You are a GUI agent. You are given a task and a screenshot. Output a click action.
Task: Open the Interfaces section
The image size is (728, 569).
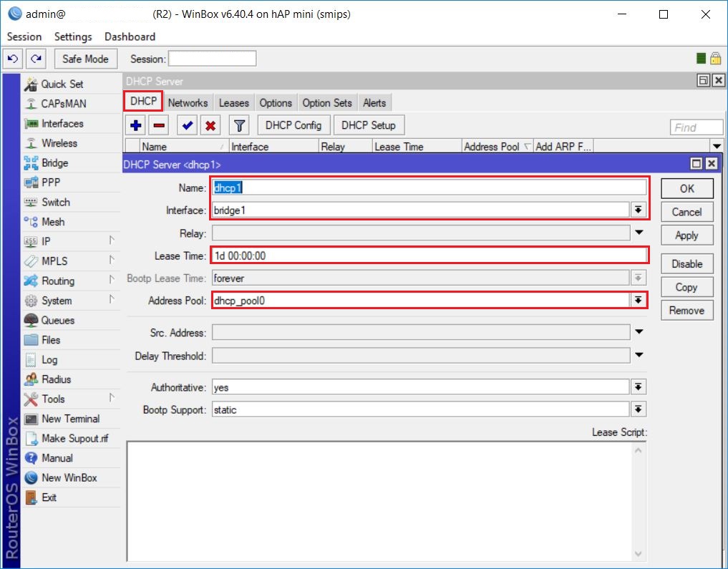[62, 123]
